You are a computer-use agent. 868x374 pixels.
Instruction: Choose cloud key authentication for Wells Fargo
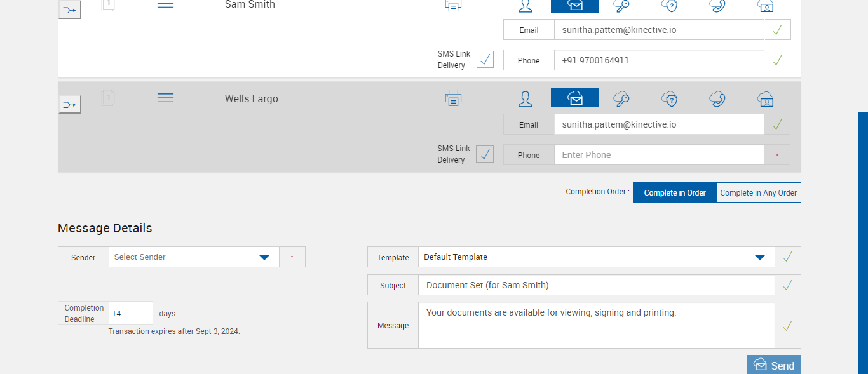point(621,98)
